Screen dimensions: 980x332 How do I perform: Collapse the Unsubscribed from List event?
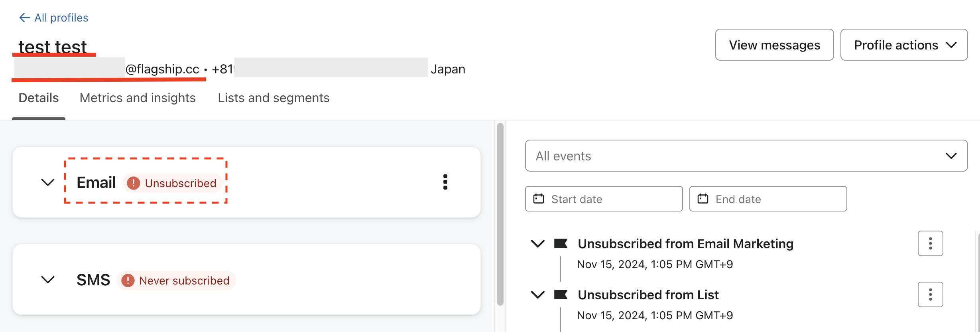pos(538,294)
